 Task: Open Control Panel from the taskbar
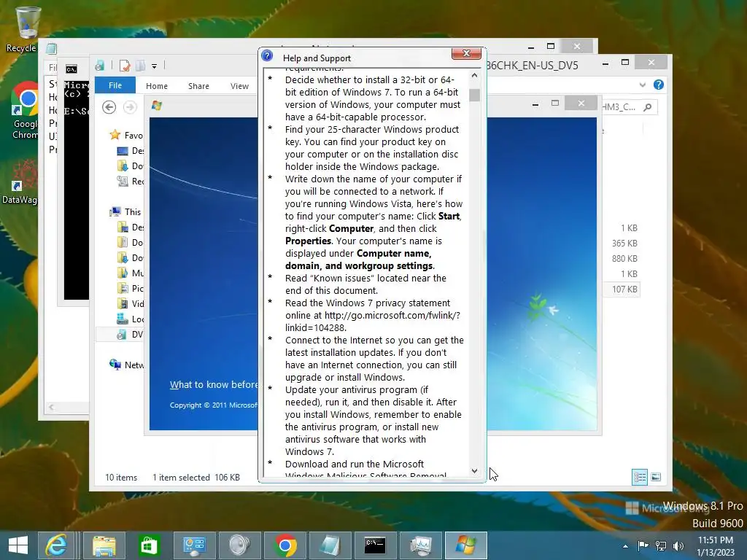[194, 545]
